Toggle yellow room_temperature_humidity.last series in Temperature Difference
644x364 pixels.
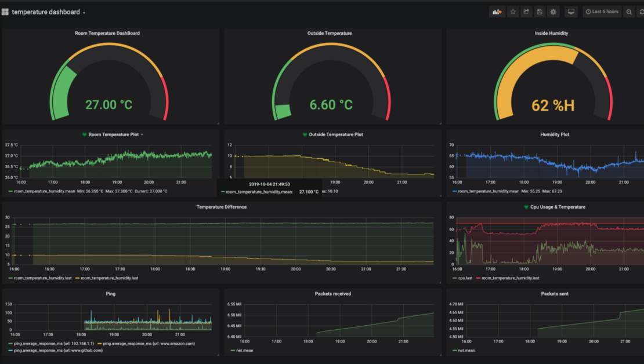pos(109,278)
